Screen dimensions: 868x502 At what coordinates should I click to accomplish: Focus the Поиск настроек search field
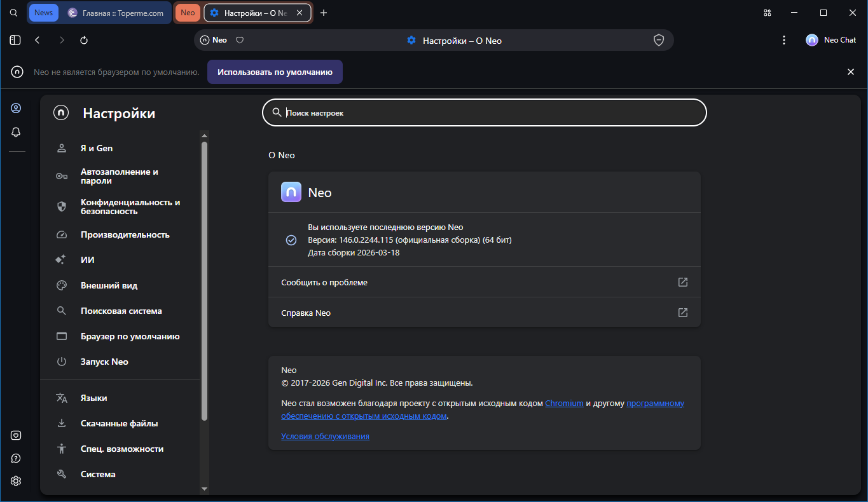click(485, 112)
